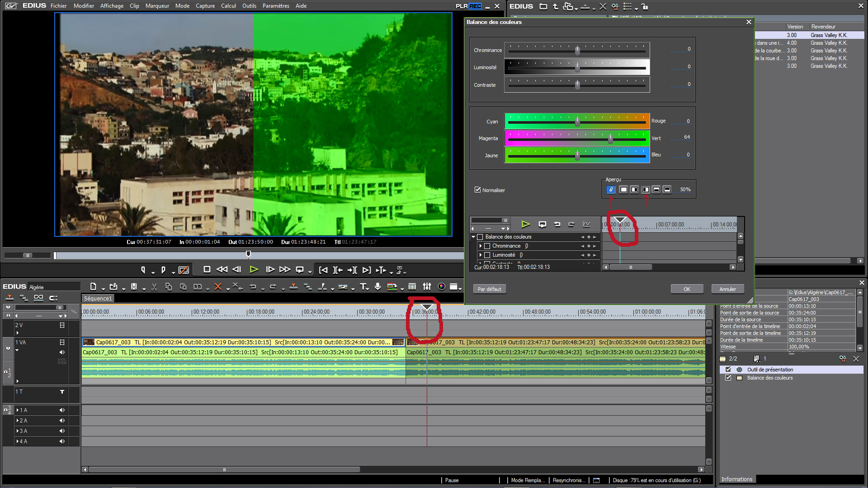Click the Annuler button
868x488 pixels.
[x=727, y=289]
